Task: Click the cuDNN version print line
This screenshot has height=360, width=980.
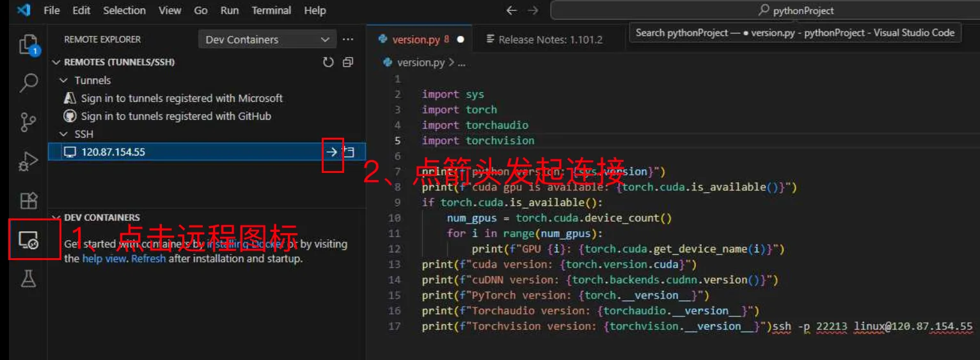Action: [600, 280]
